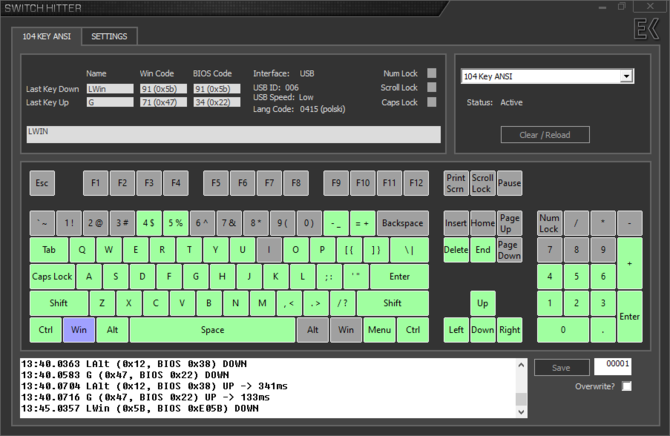
Task: Click the highlighted left Win key
Action: tap(79, 330)
